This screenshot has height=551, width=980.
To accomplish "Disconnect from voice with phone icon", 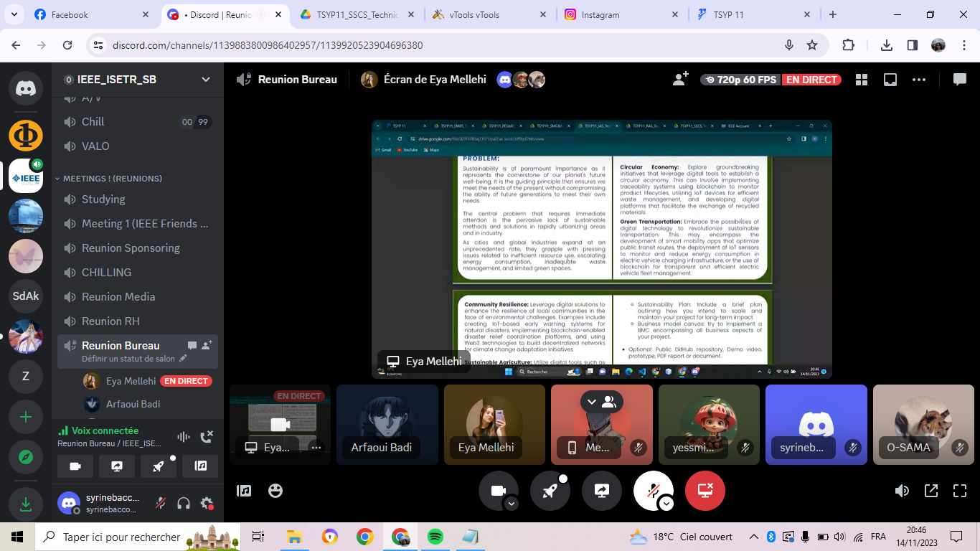I will (x=207, y=437).
